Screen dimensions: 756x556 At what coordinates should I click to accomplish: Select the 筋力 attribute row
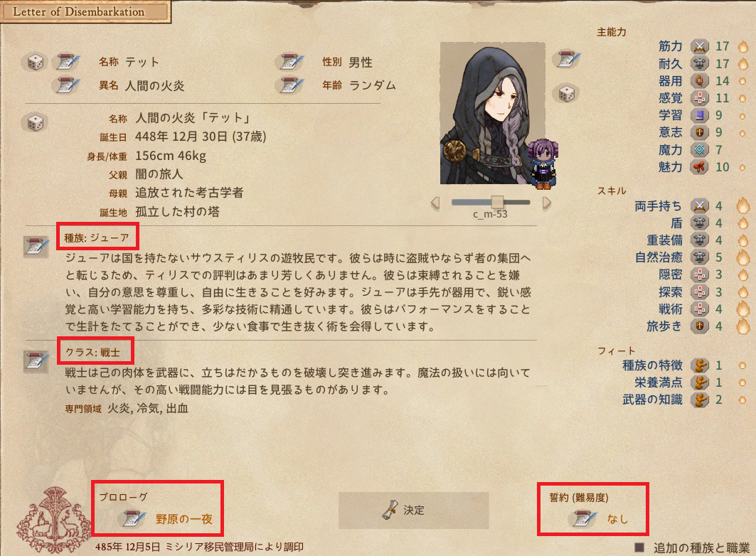[x=703, y=46]
